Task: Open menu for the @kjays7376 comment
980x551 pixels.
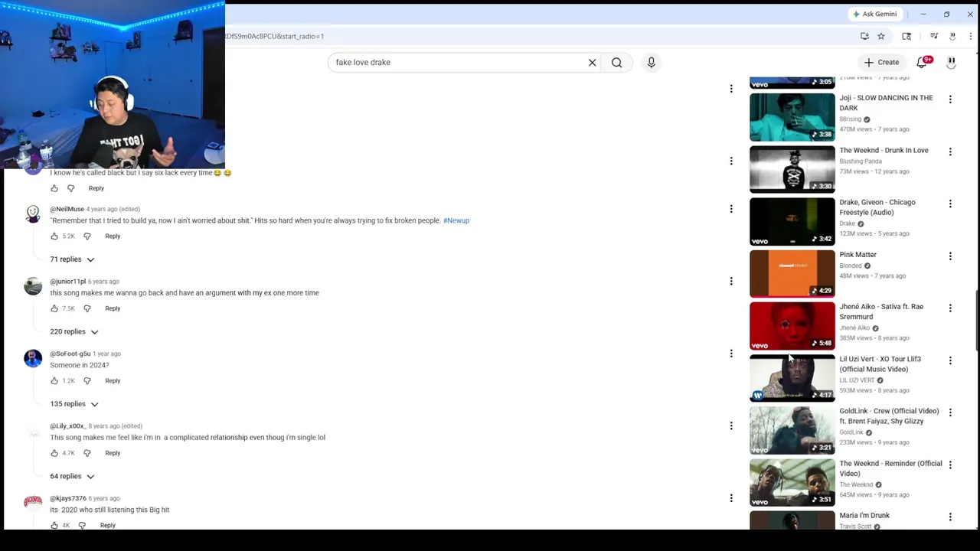Action: pyautogui.click(x=731, y=498)
